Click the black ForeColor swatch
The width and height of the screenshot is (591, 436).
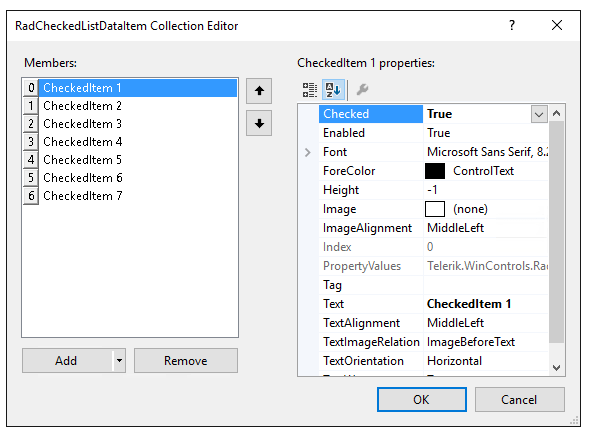[435, 171]
